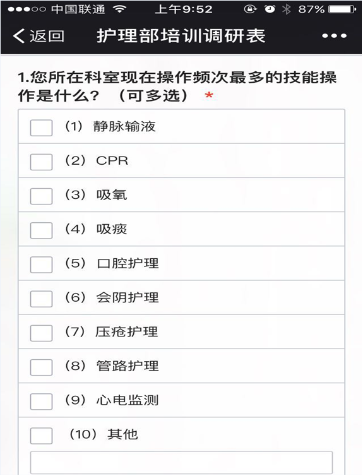The height and width of the screenshot is (475, 362).
Task: Check the 静脉输液 checkbox
Action: point(41,128)
